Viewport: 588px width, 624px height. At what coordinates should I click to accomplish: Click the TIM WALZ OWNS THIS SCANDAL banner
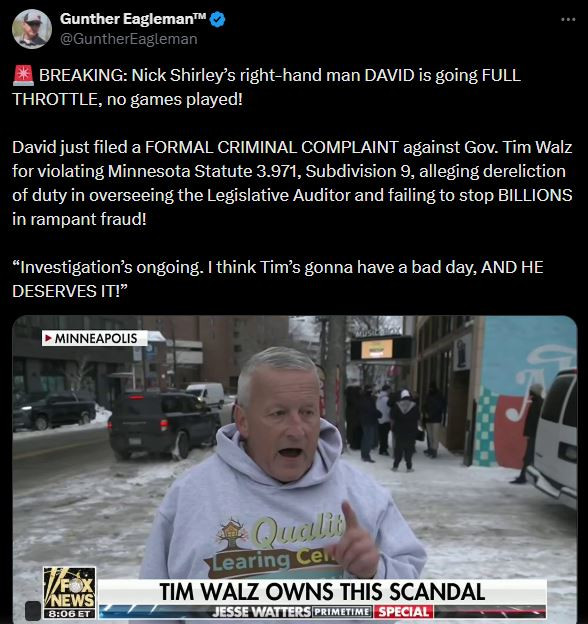(322, 592)
